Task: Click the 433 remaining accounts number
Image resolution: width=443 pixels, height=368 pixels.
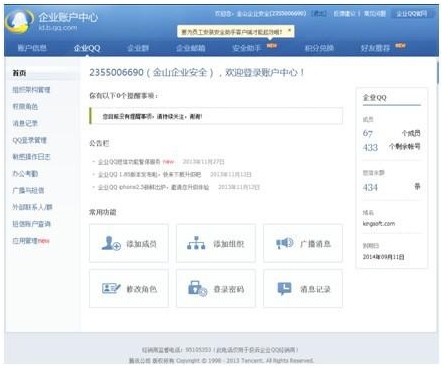Action: coord(370,147)
